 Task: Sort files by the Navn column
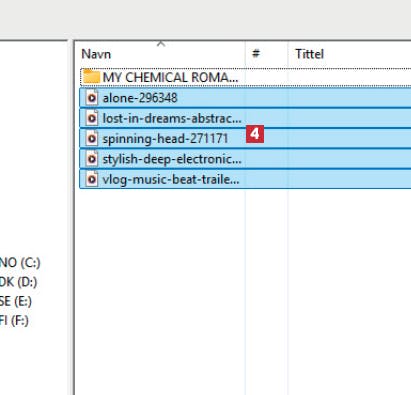[96, 54]
